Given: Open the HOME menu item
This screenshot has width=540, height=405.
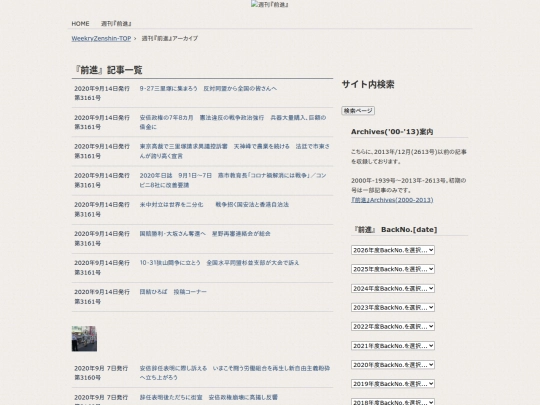Looking at the screenshot, I should click(80, 23).
